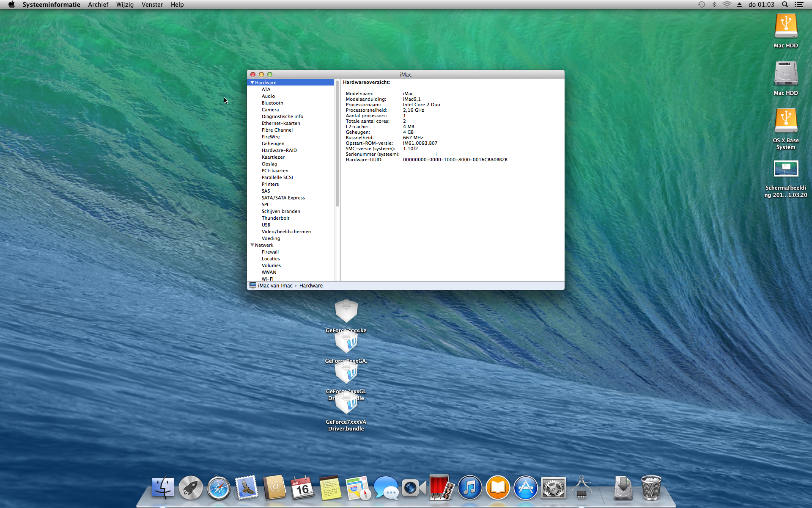
Task: Select USB in sidebar
Action: (x=266, y=225)
